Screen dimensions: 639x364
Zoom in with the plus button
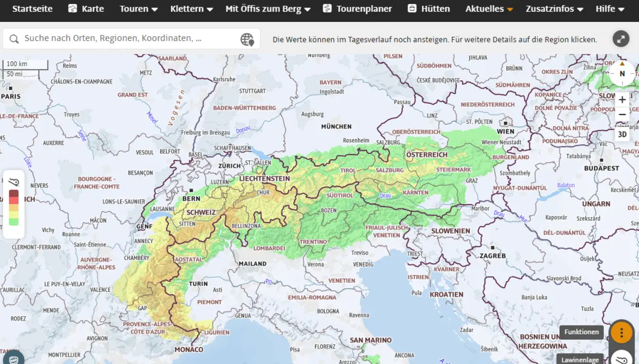(x=622, y=100)
